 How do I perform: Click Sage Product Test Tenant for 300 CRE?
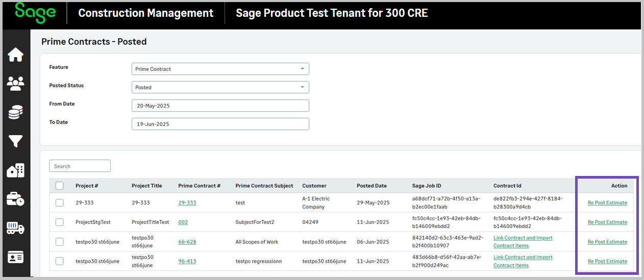pyautogui.click(x=332, y=13)
